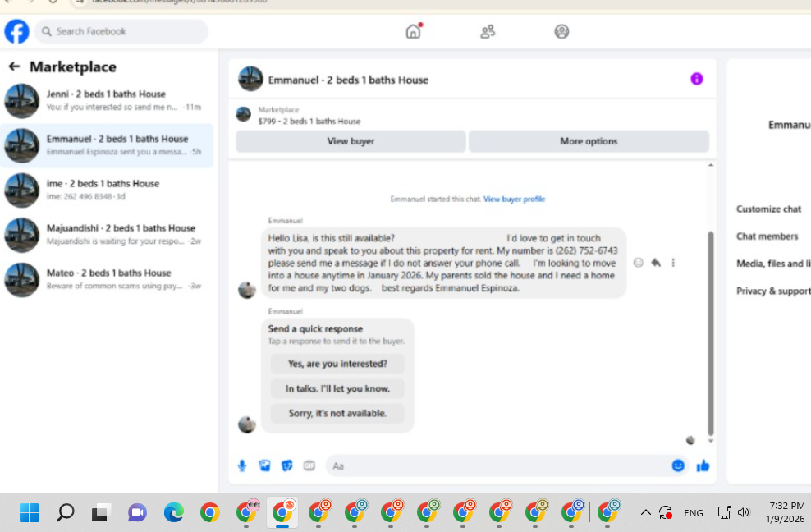Open the three-dot more menu beside message
Image resolution: width=811 pixels, height=532 pixels.
(673, 263)
